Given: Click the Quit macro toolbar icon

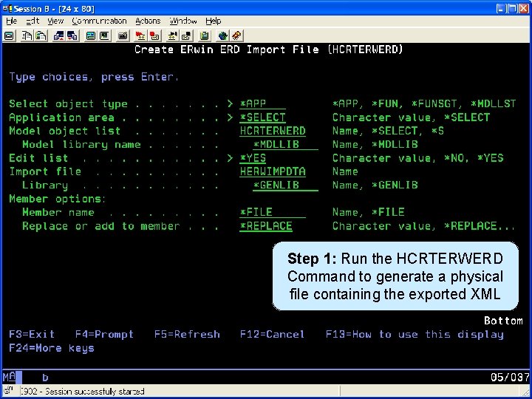Looking at the screenshot, I should pyautogui.click(x=187, y=35).
